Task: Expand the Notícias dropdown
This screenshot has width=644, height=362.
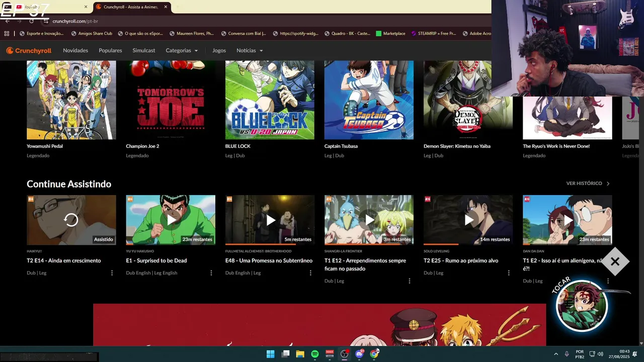Action: click(x=250, y=50)
